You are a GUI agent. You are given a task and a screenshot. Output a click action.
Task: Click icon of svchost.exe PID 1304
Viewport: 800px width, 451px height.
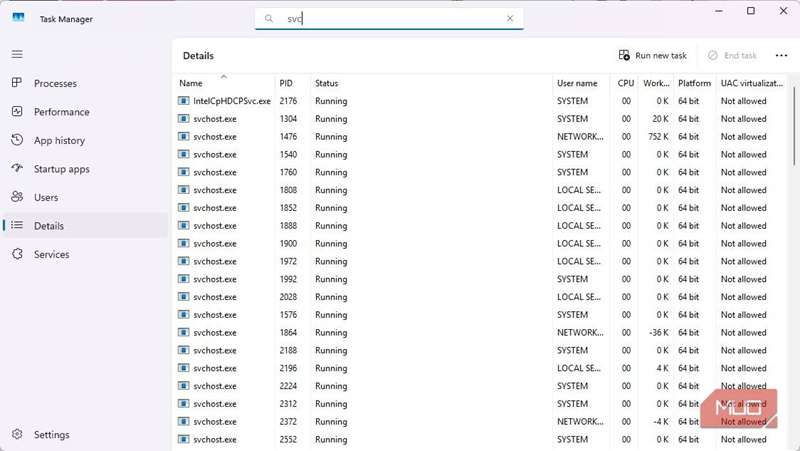click(x=183, y=119)
